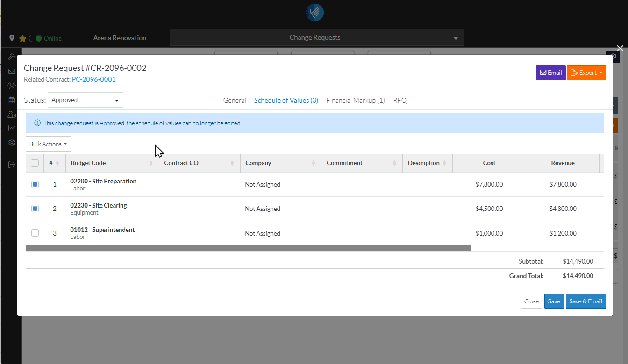Click the gold favorite star icon
Screen dimensions: 628x364
click(22, 39)
